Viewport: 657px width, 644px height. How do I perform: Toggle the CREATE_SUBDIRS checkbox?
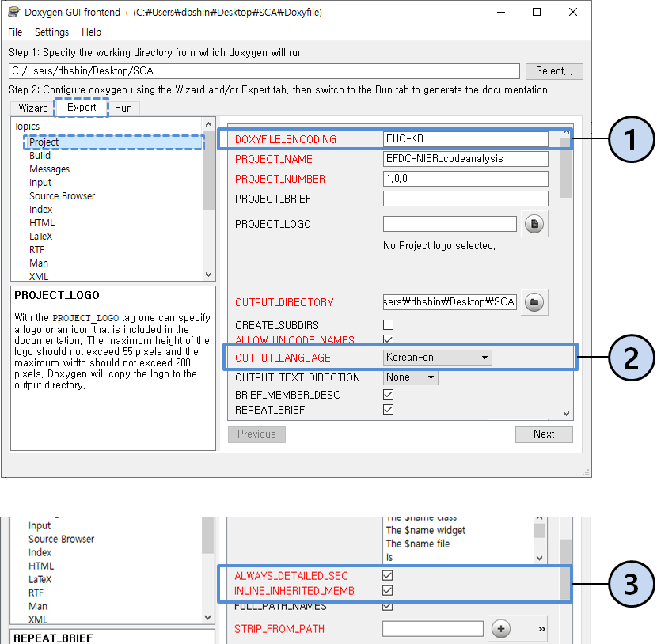pyautogui.click(x=389, y=325)
